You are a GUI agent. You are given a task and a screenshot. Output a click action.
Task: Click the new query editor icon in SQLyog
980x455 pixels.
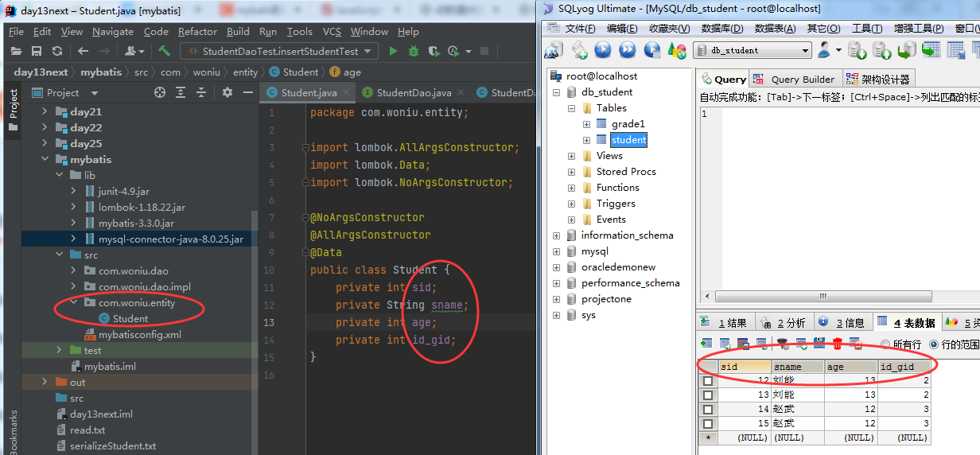579,50
